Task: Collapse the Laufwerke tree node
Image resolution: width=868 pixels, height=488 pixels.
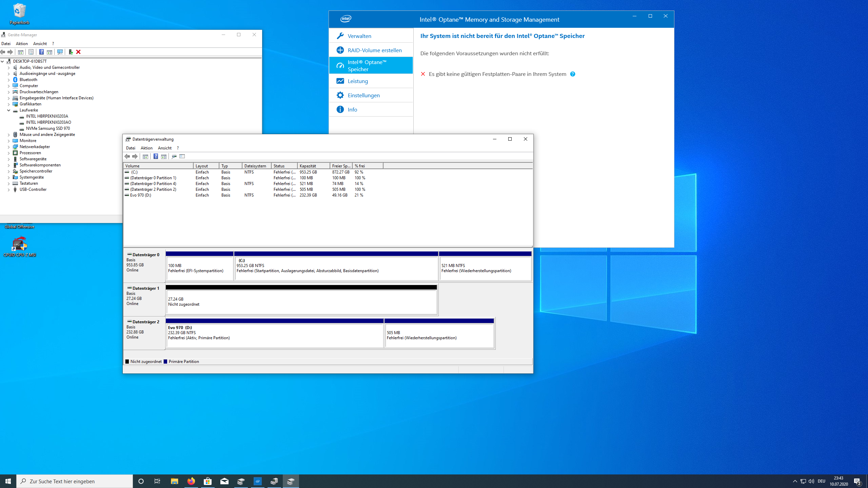Action: click(x=9, y=110)
